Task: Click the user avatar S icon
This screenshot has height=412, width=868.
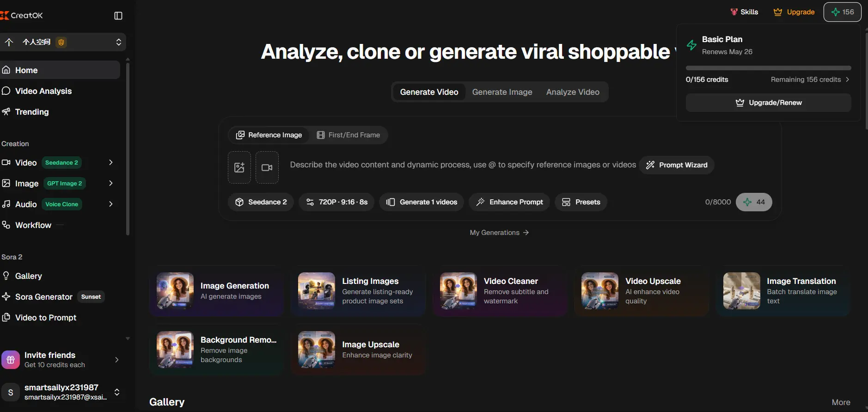Action: (11, 392)
